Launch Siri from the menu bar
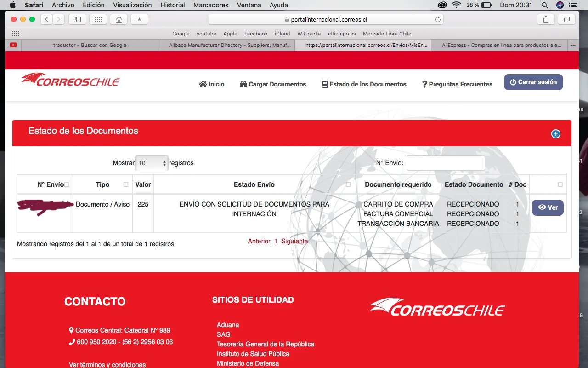This screenshot has height=368, width=588. (560, 5)
